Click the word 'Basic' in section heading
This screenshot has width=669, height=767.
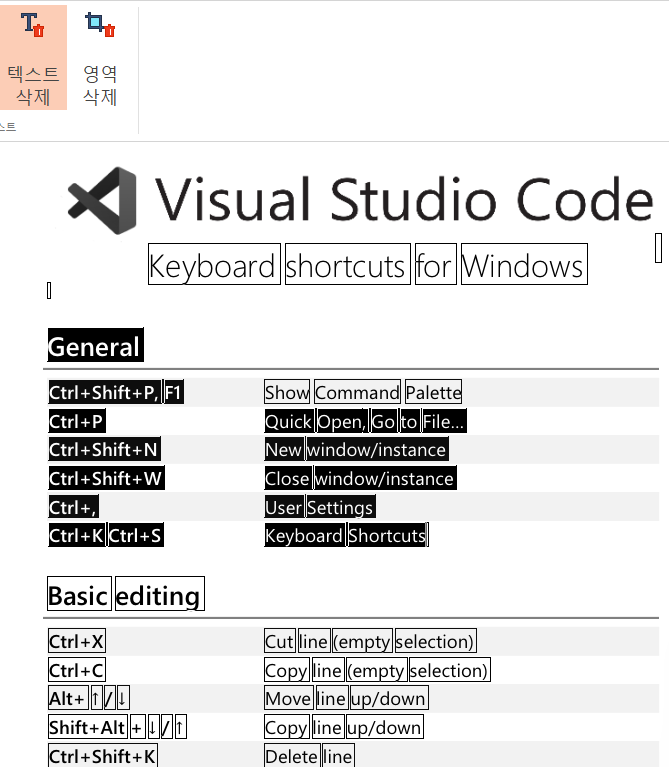pos(79,594)
